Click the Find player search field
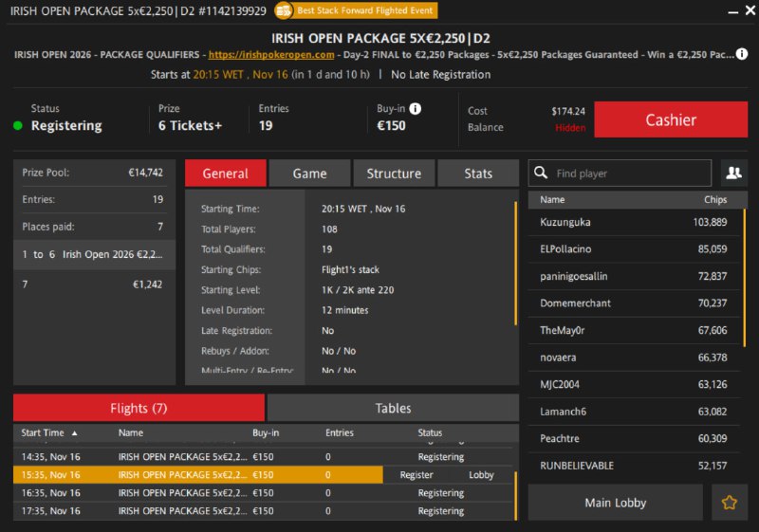Viewport: 759px width, 532px height. 630,174
